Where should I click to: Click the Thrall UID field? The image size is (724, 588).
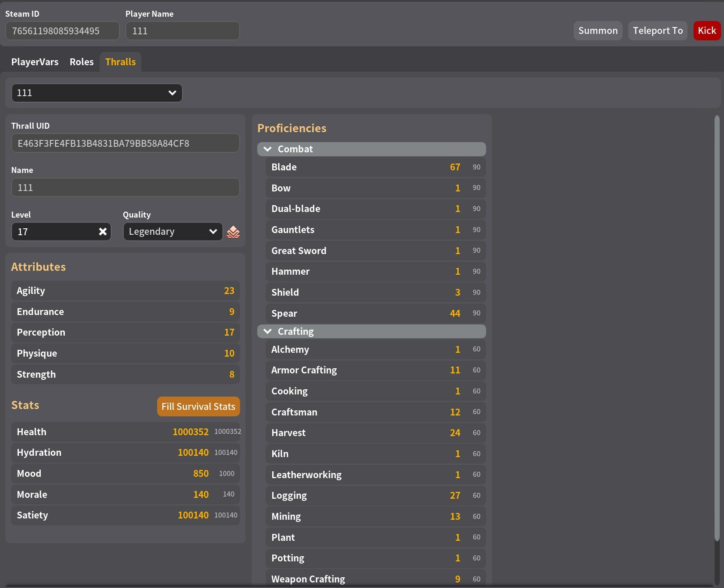[x=125, y=143]
